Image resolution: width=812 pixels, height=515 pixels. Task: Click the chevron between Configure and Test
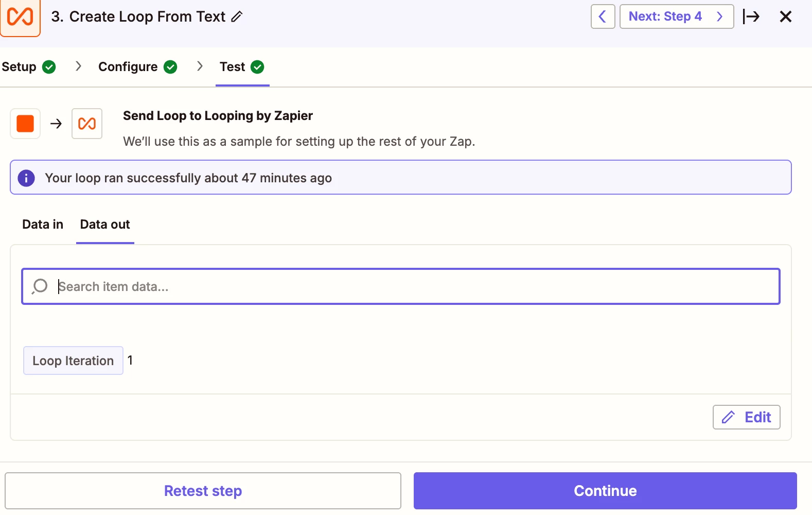[x=200, y=66]
